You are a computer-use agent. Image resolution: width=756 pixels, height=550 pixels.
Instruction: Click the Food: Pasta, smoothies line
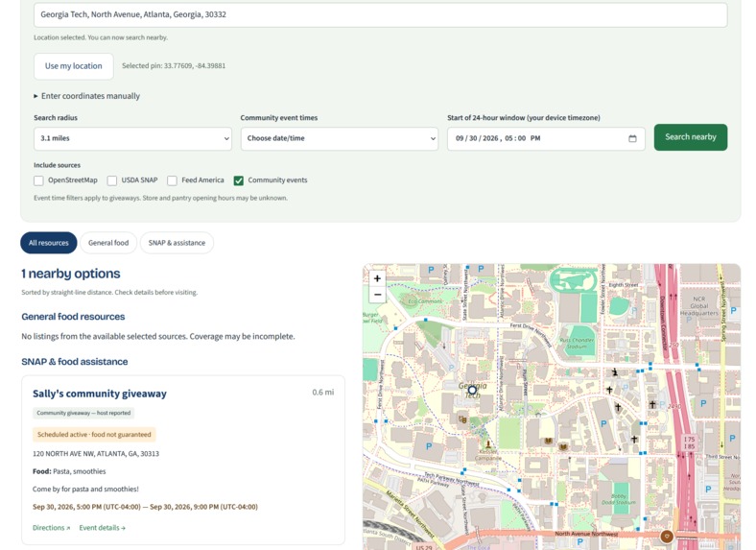click(x=69, y=471)
